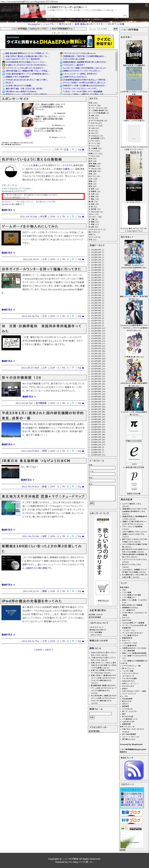Open the circuit diagram thumbnail of power-supply post
The width and height of the screenshot is (149, 868).
pos(11,342)
